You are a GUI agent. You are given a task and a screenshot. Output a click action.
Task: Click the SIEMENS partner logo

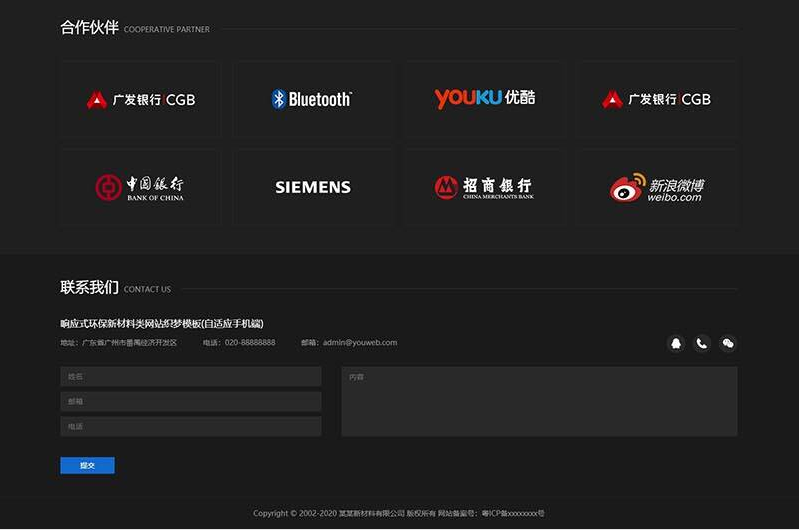(312, 188)
